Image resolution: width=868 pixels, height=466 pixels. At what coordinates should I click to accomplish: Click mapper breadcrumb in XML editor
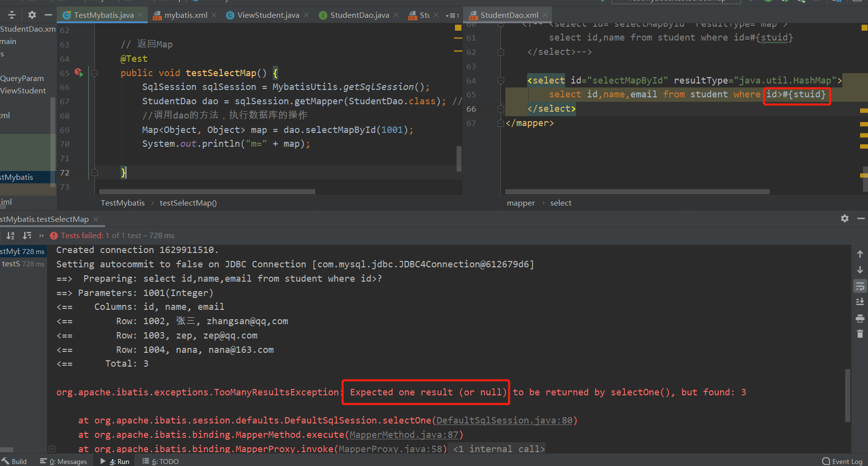pos(521,203)
